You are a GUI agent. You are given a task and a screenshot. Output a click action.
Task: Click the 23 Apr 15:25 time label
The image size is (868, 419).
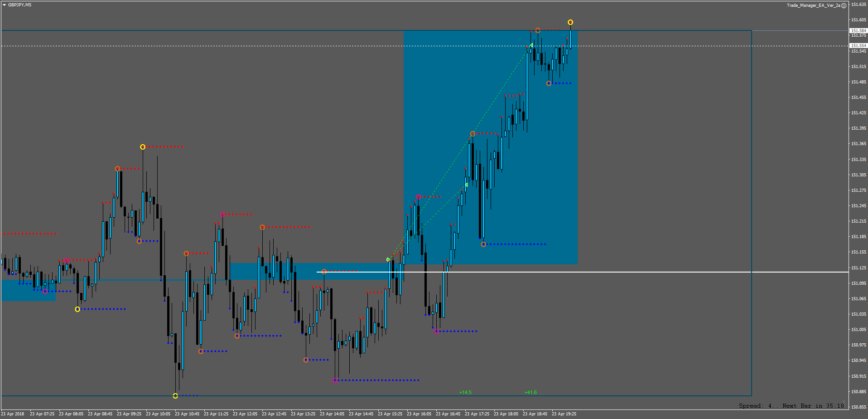(390, 414)
